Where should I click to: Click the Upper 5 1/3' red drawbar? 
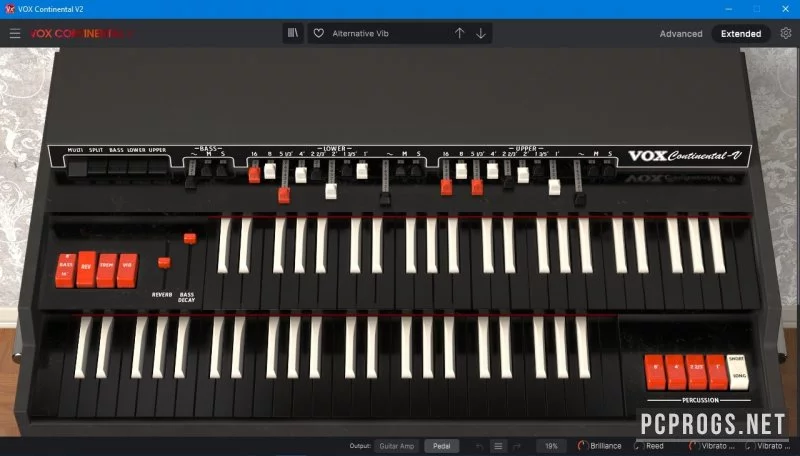(x=477, y=187)
